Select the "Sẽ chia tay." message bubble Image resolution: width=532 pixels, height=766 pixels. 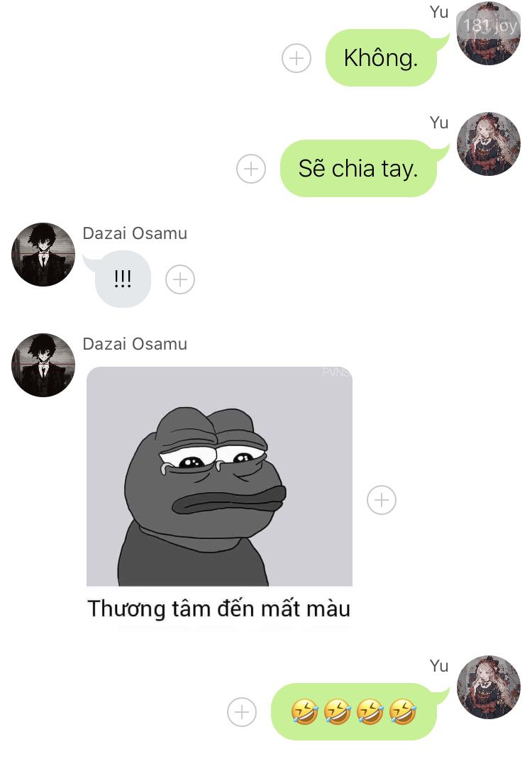[x=359, y=169]
